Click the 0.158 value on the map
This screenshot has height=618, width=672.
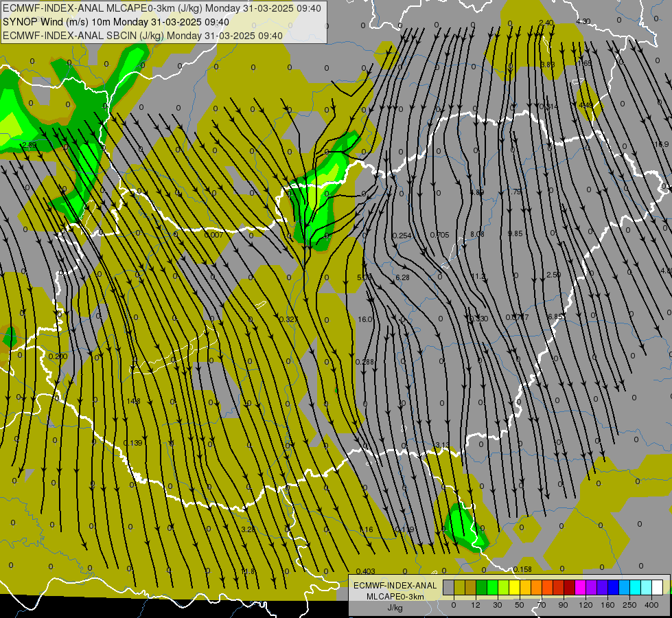(522, 569)
